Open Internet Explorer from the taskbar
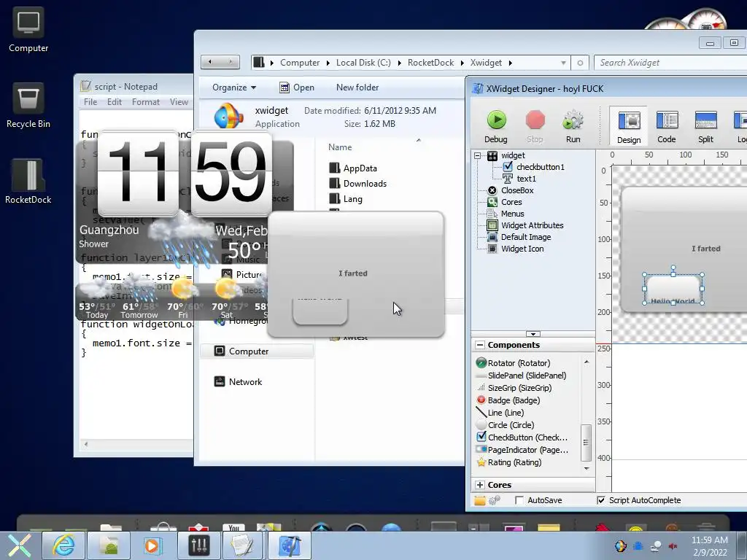 point(63,545)
